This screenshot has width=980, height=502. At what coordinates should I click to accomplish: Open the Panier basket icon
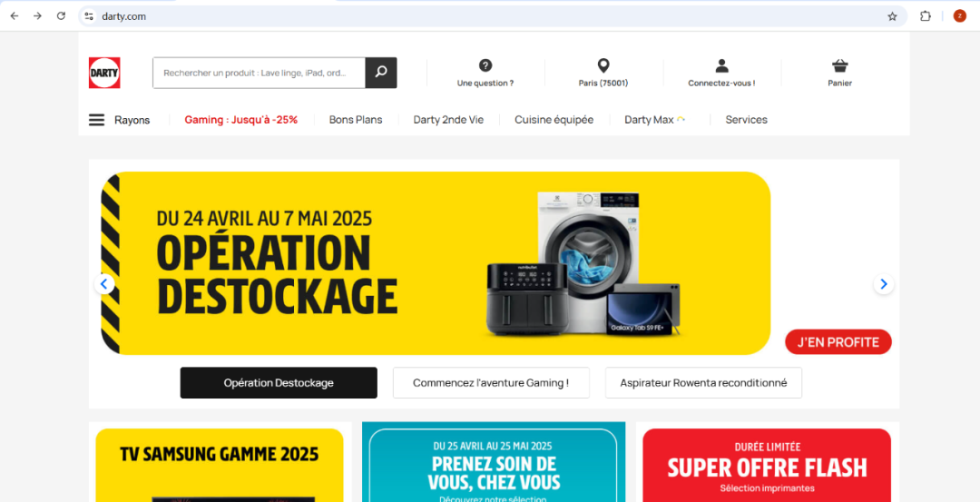coord(840,65)
